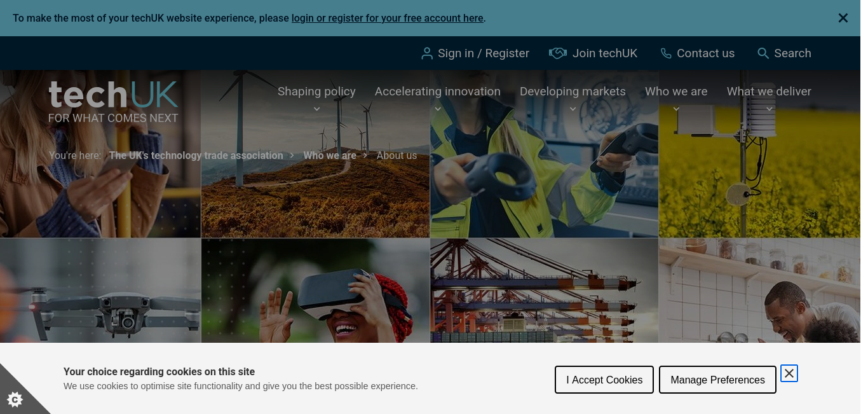Click the person icon beside Sign in
The height and width of the screenshot is (414, 868).
coord(427,53)
